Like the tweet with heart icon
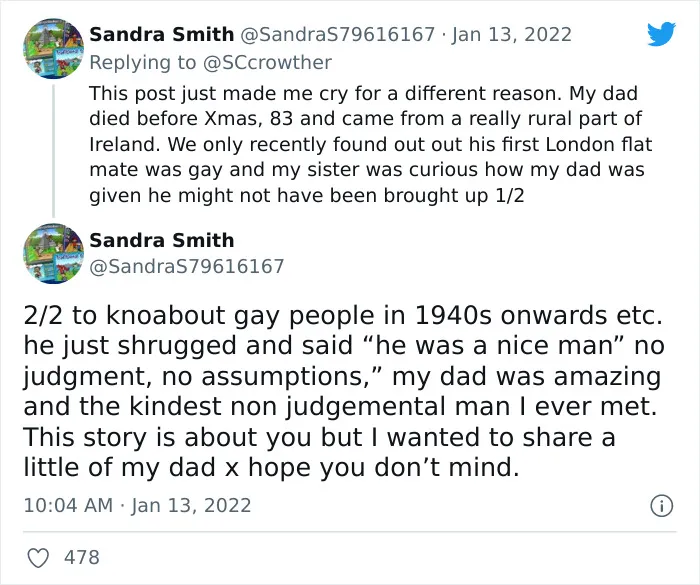Image resolution: width=700 pixels, height=585 pixels. 38,558
